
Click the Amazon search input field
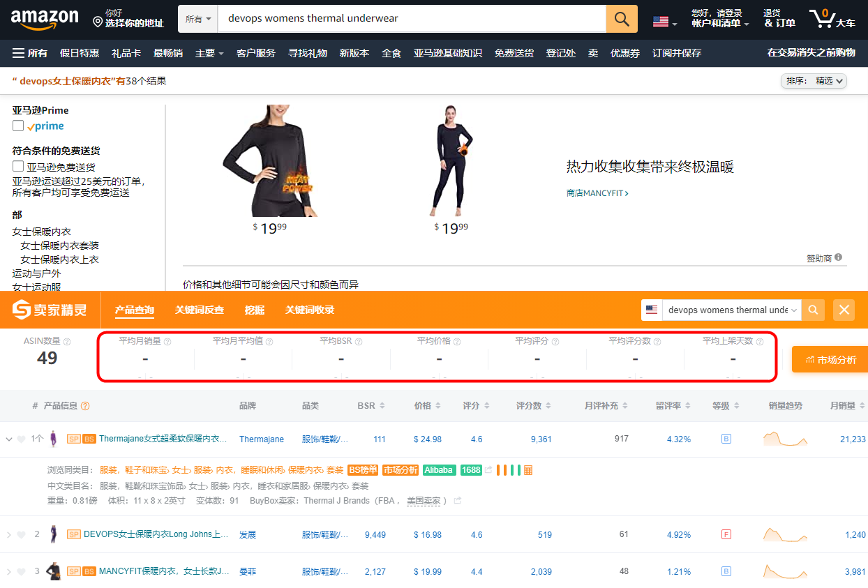pyautogui.click(x=412, y=19)
